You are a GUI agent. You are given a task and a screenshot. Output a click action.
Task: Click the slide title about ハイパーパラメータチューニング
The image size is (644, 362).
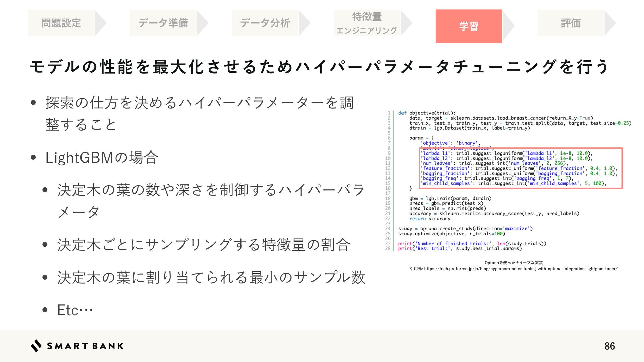pyautogui.click(x=319, y=67)
